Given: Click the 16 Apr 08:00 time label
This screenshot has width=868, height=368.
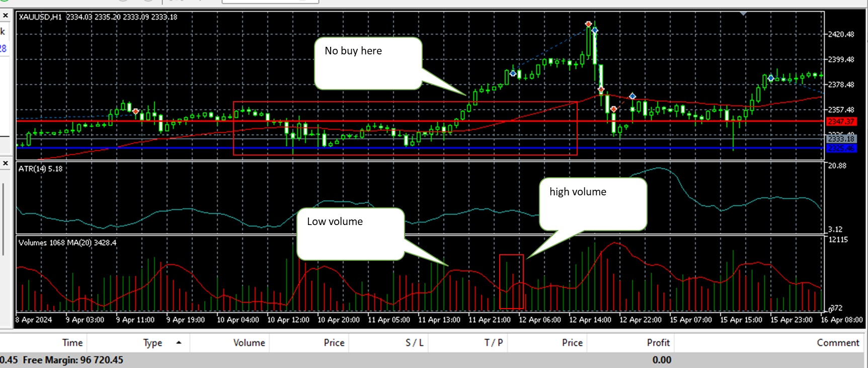Looking at the screenshot, I should (x=842, y=320).
